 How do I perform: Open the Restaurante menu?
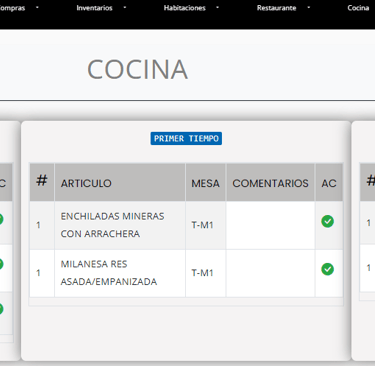point(276,8)
